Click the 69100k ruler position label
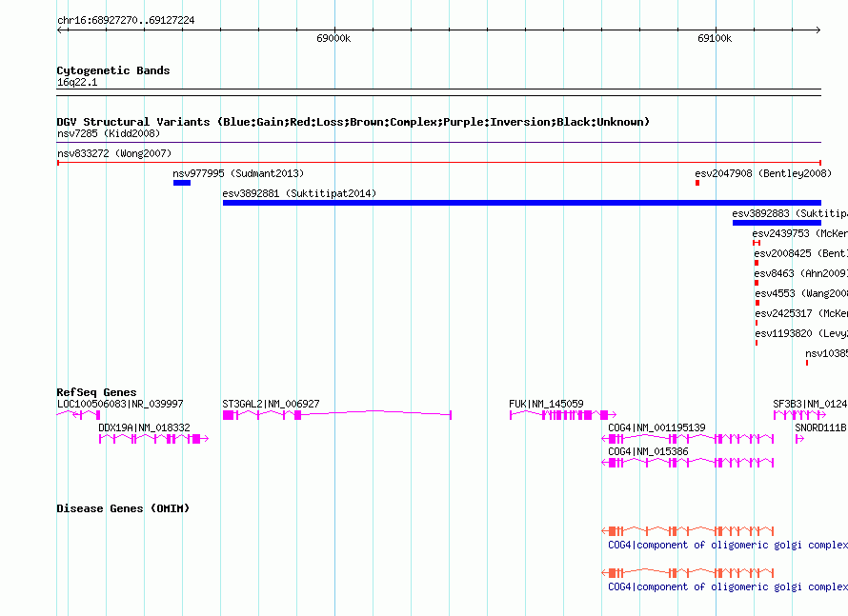 click(715, 38)
